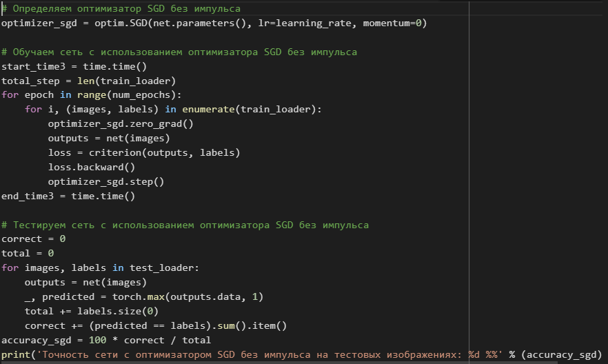
Task: Click line 'correct = 0'
Action: click(33, 239)
